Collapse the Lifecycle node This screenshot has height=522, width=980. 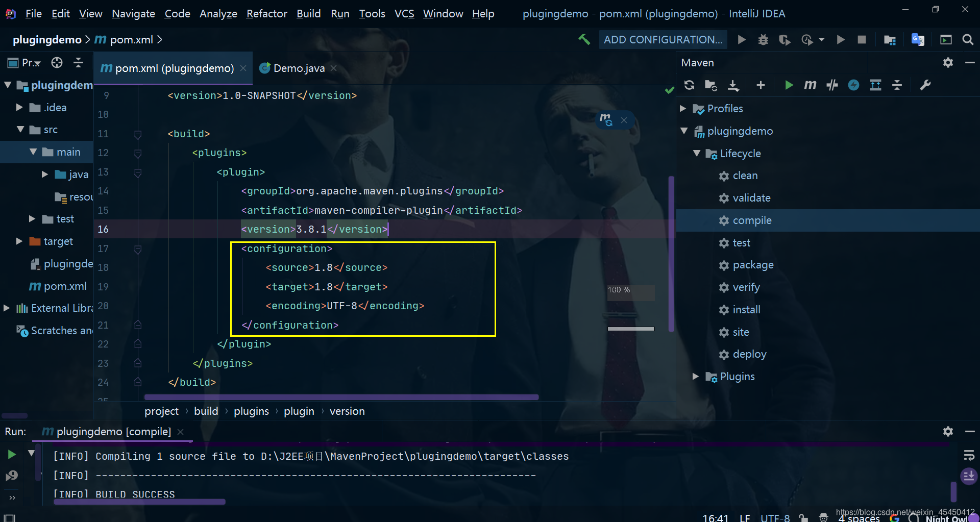click(697, 153)
